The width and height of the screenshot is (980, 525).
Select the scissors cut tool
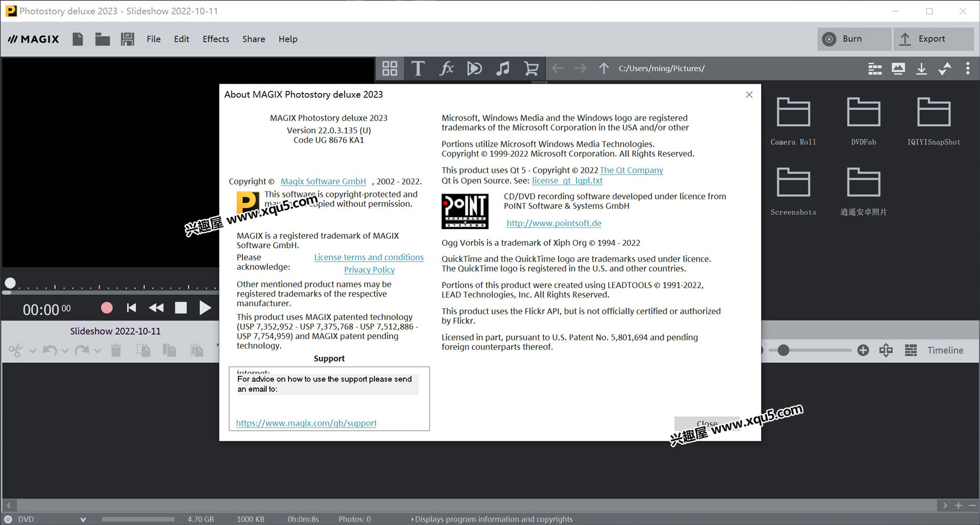pyautogui.click(x=15, y=350)
